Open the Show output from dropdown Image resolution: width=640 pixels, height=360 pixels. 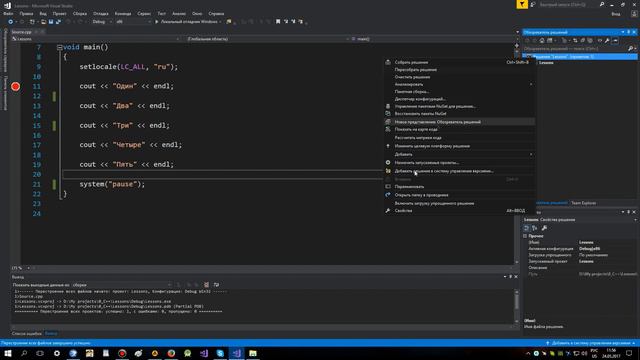coord(122,285)
